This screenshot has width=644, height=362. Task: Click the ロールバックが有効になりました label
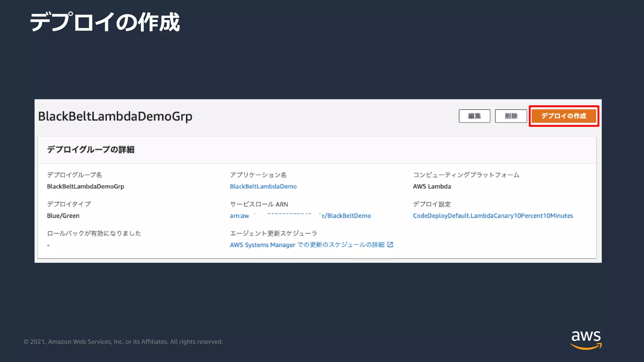(94, 233)
